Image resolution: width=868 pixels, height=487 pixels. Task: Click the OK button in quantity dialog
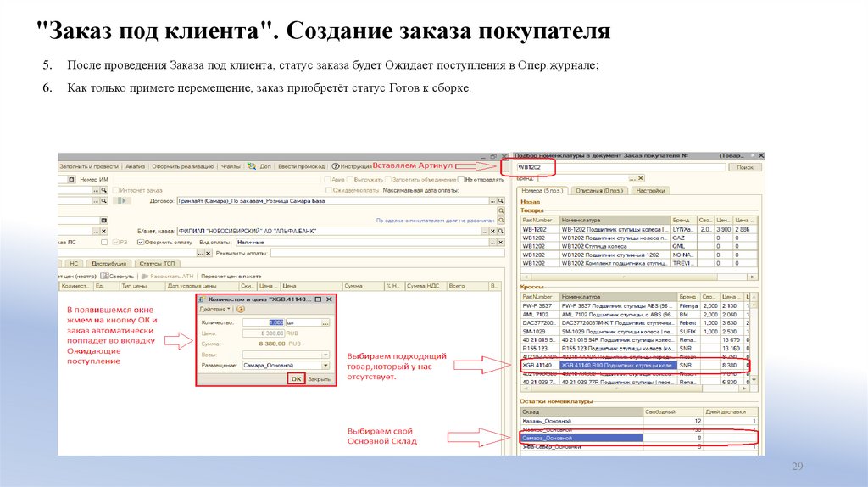pyautogui.click(x=296, y=379)
